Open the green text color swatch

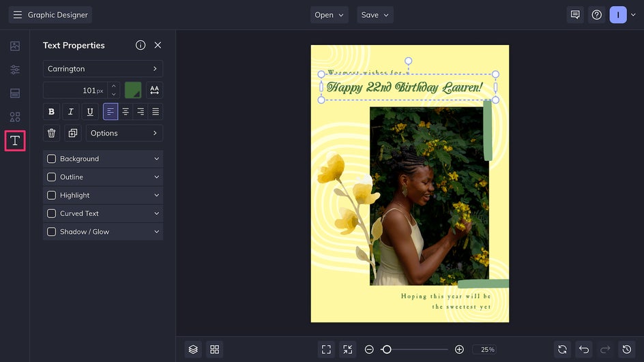click(133, 90)
